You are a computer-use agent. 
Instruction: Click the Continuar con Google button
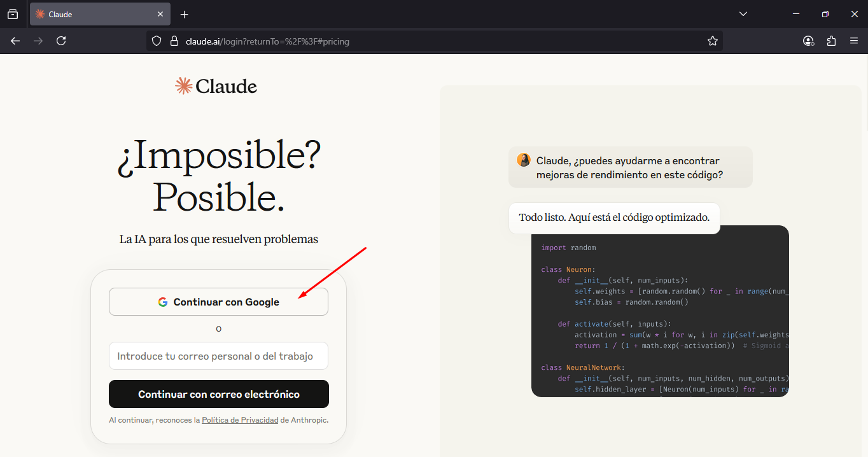pyautogui.click(x=218, y=302)
